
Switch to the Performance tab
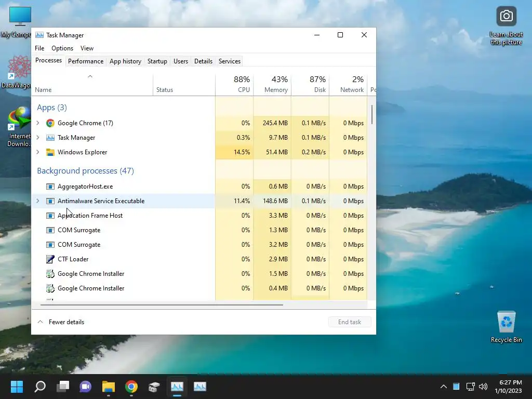[86, 61]
